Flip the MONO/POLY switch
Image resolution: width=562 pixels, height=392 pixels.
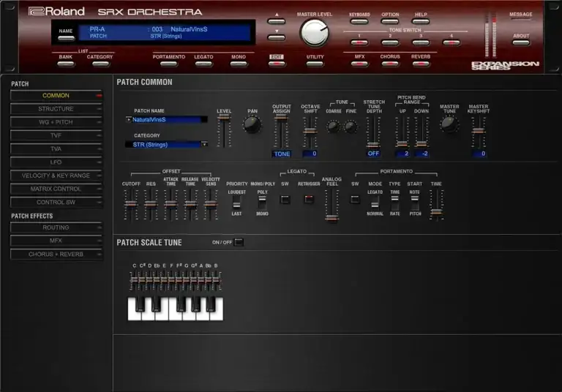click(263, 203)
